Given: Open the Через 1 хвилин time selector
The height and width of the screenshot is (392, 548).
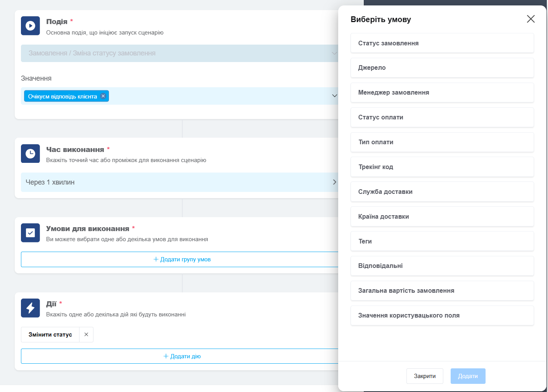Looking at the screenshot, I should pyautogui.click(x=179, y=182).
